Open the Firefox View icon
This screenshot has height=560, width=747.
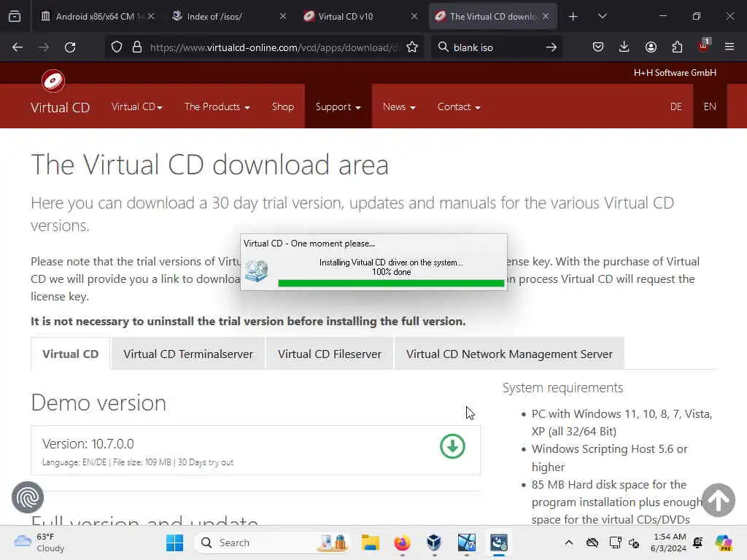15,16
